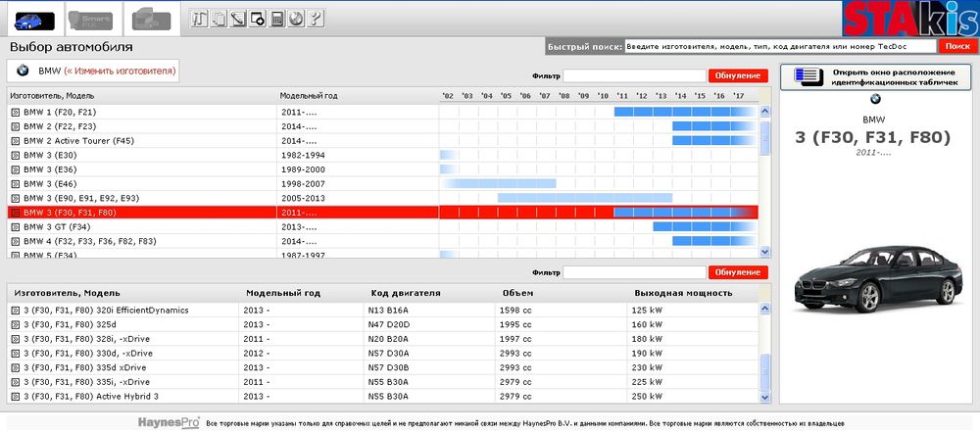
Task: Select the BMW 1 (F20, F21) row text
Action: [x=60, y=112]
